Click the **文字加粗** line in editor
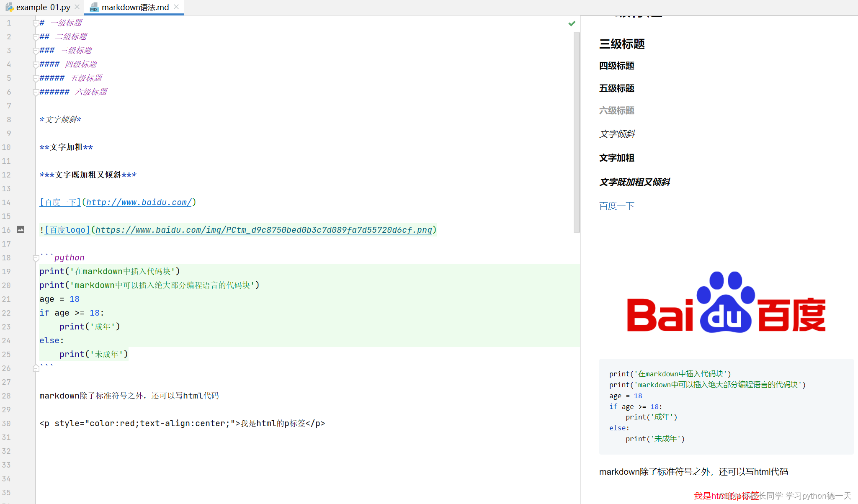This screenshot has width=858, height=504. (x=66, y=147)
